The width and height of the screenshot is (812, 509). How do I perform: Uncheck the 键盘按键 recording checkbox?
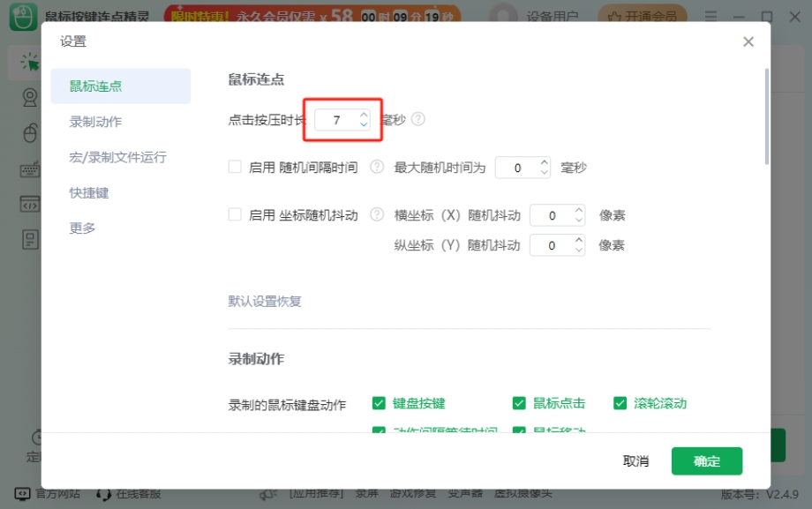pyautogui.click(x=379, y=403)
